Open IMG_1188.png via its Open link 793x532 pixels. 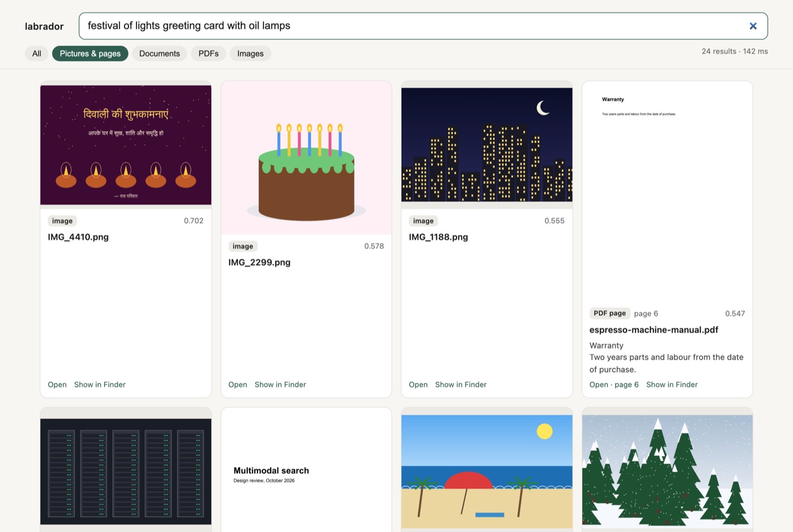tap(418, 385)
